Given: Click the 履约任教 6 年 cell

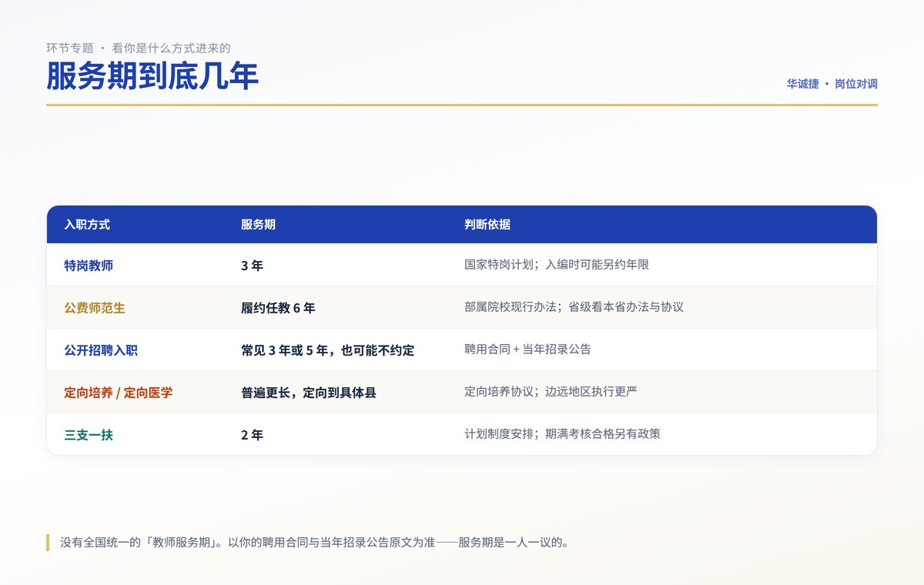Looking at the screenshot, I should point(278,308).
